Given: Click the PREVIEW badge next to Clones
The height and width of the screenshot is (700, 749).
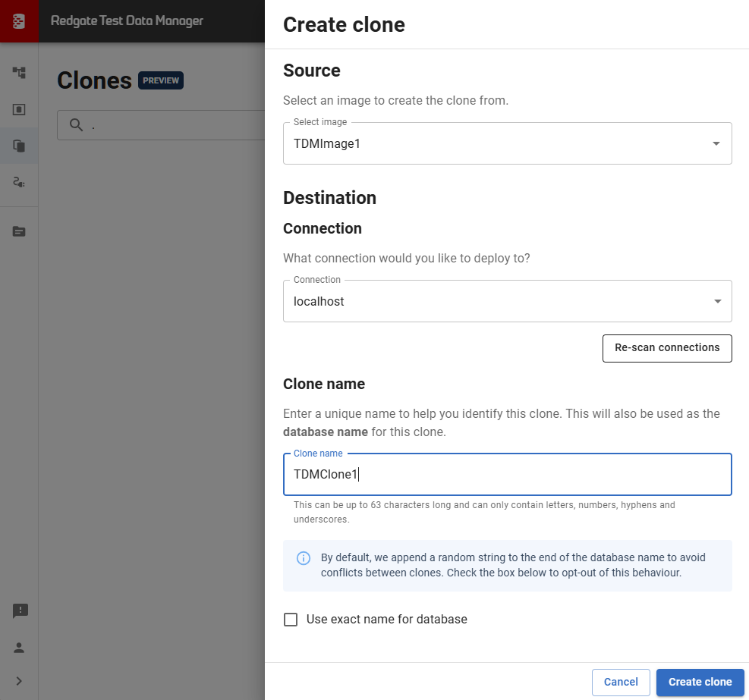Looking at the screenshot, I should click(x=161, y=80).
